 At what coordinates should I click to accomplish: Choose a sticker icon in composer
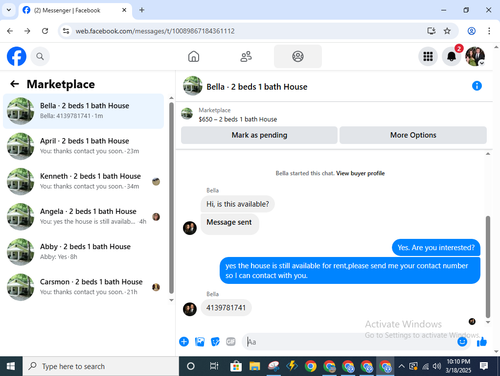click(215, 342)
